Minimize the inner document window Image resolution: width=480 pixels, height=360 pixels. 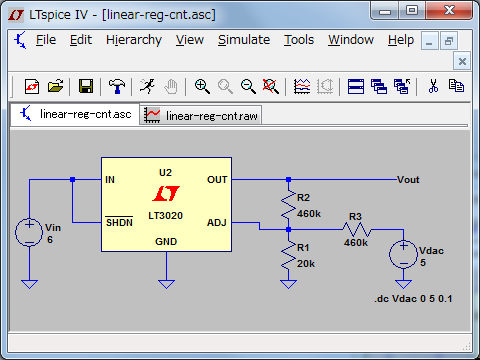[x=429, y=41]
